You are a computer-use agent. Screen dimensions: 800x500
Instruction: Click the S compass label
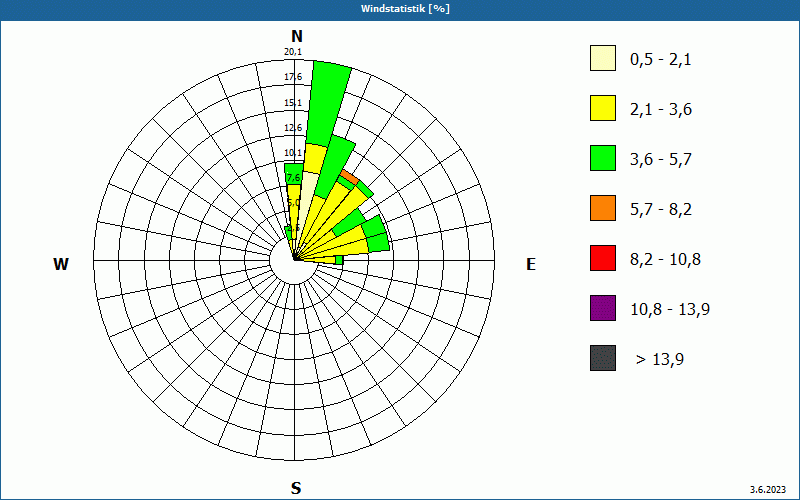click(x=296, y=488)
